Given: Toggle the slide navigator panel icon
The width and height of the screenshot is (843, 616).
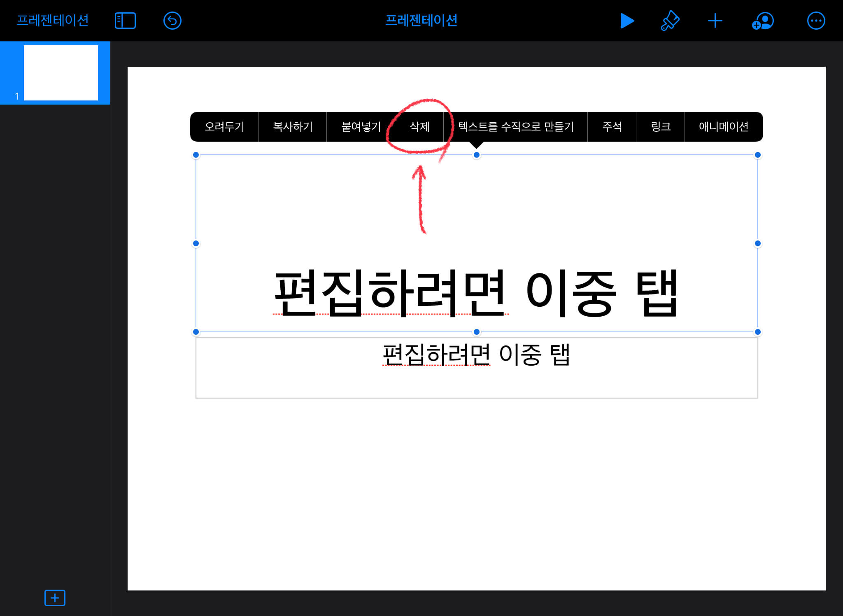Looking at the screenshot, I should point(125,21).
